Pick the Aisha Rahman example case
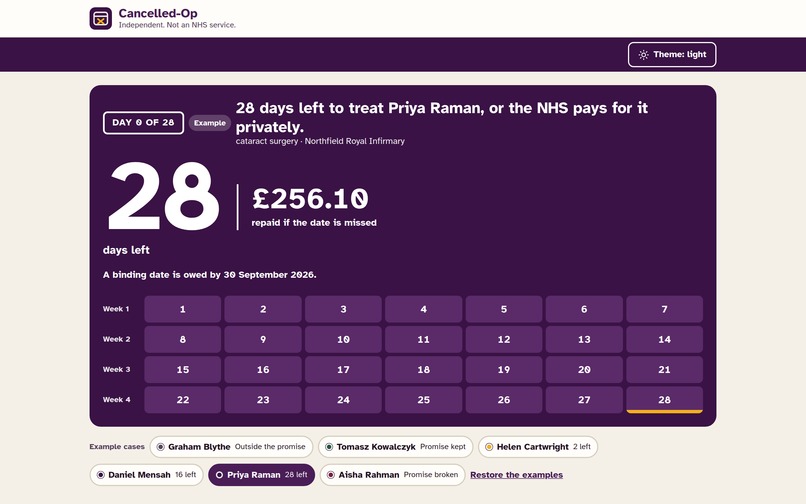Image resolution: width=806 pixels, height=504 pixels. (x=393, y=475)
